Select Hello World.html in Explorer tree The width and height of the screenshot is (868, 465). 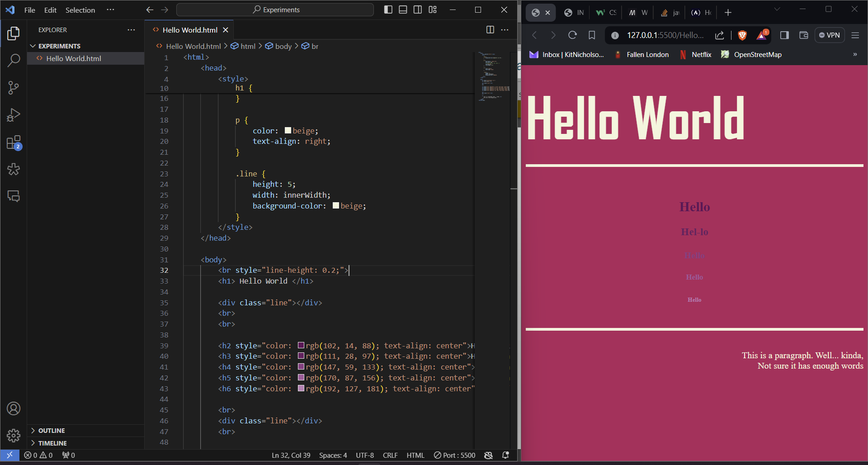coord(86,58)
